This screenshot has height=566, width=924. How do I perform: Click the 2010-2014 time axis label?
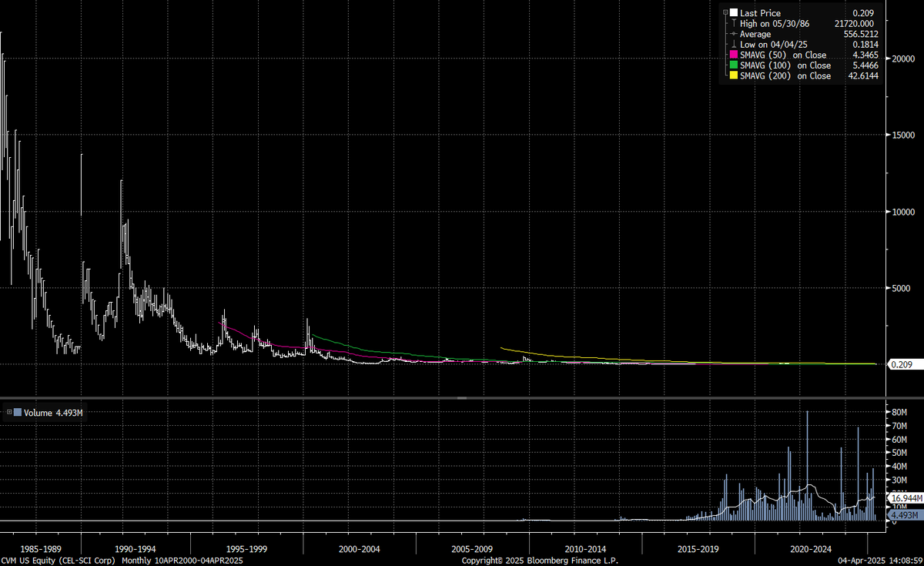click(x=585, y=549)
